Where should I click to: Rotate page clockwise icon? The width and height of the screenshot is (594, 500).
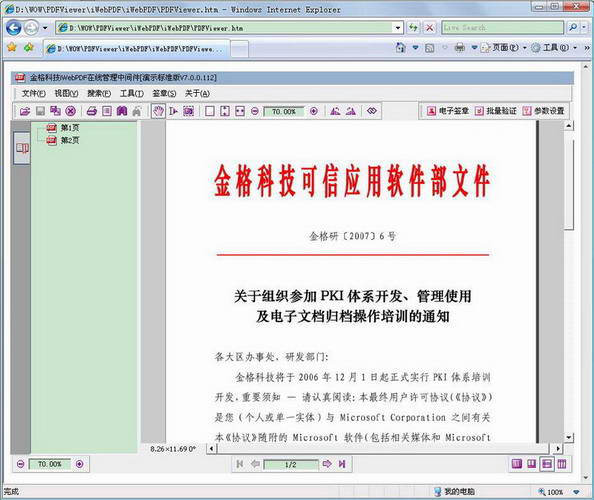pos(351,111)
